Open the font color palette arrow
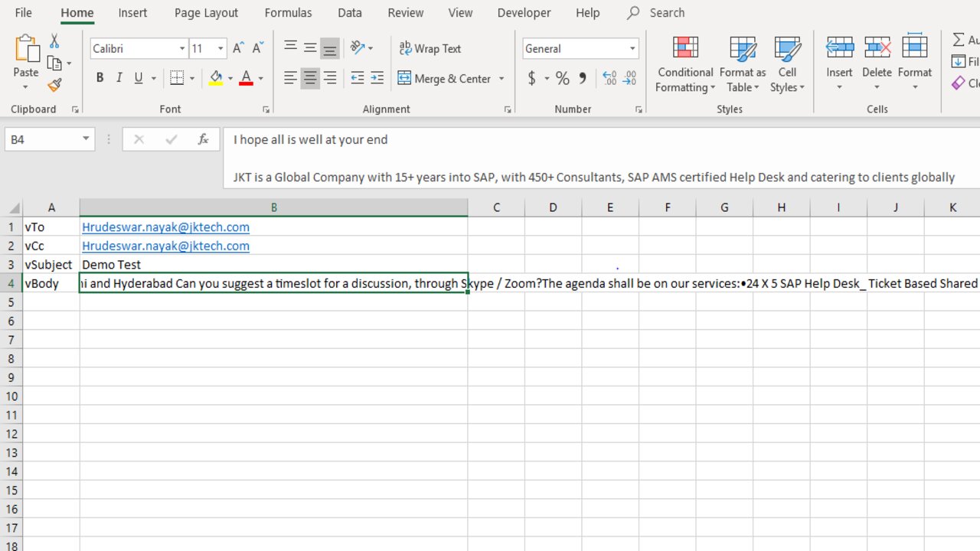The image size is (980, 551). tap(260, 78)
